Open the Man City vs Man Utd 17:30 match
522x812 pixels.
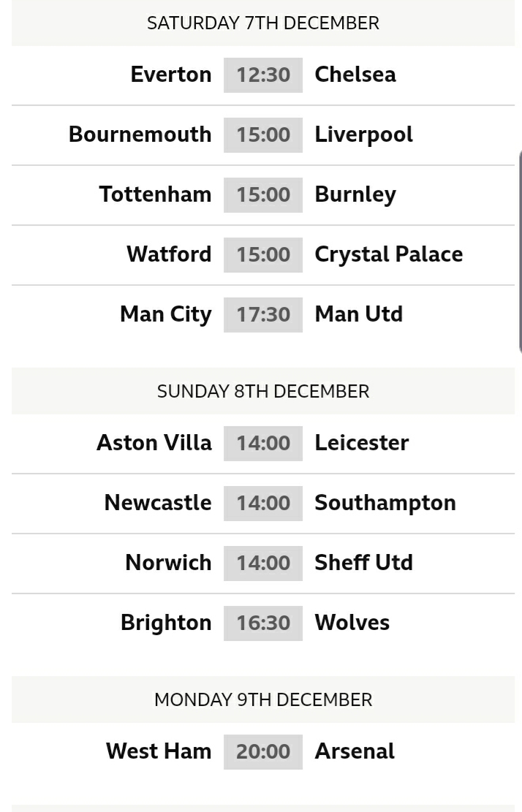pyautogui.click(x=263, y=314)
